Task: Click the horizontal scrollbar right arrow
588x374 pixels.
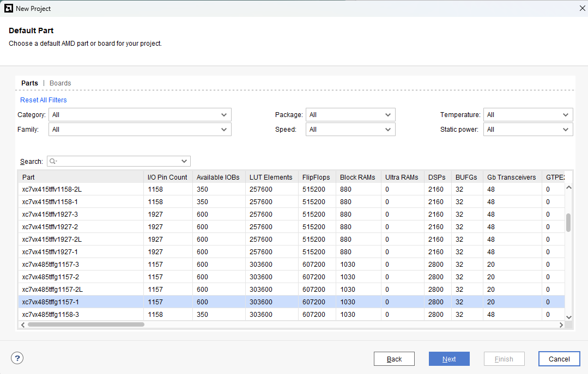Action: point(561,325)
